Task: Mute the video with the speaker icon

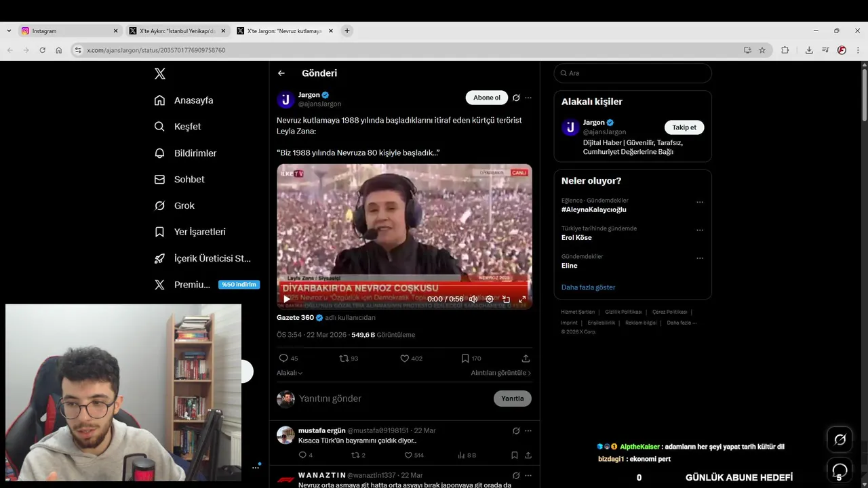Action: coord(473,299)
